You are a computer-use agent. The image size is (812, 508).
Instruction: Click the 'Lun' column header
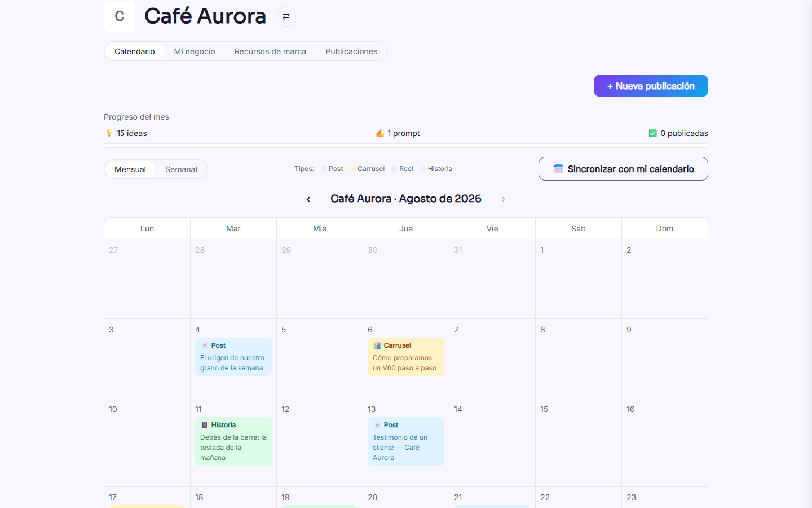coord(147,229)
